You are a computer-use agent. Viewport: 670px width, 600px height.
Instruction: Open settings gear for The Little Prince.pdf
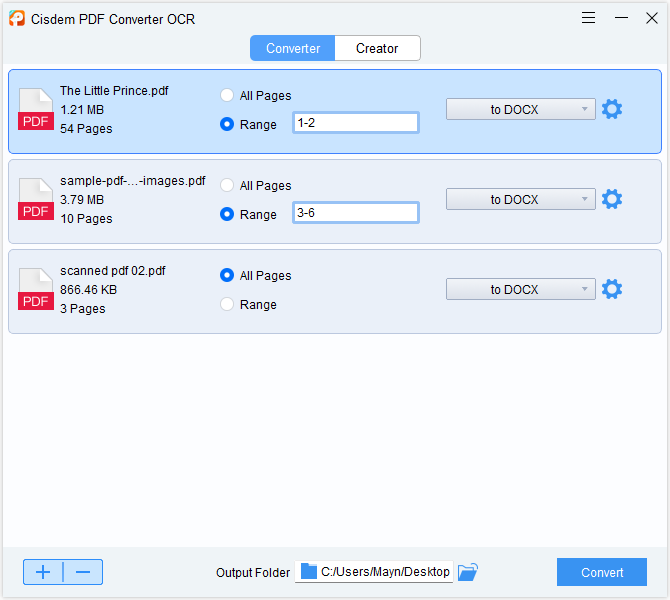point(611,109)
